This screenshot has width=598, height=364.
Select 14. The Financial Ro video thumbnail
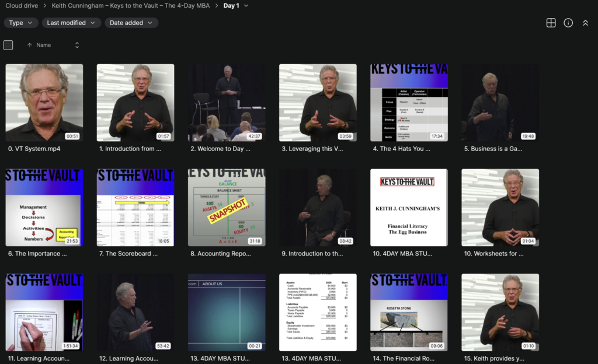[x=409, y=313]
